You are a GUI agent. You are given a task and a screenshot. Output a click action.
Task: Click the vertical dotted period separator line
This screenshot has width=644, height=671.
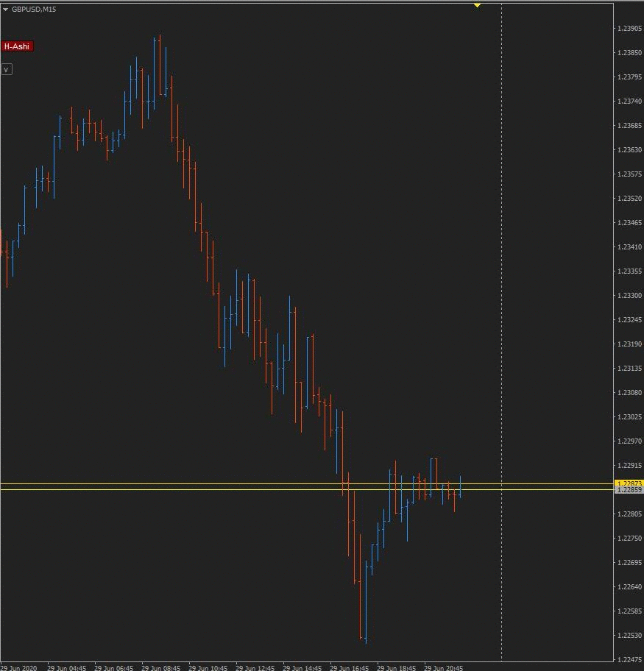point(501,331)
